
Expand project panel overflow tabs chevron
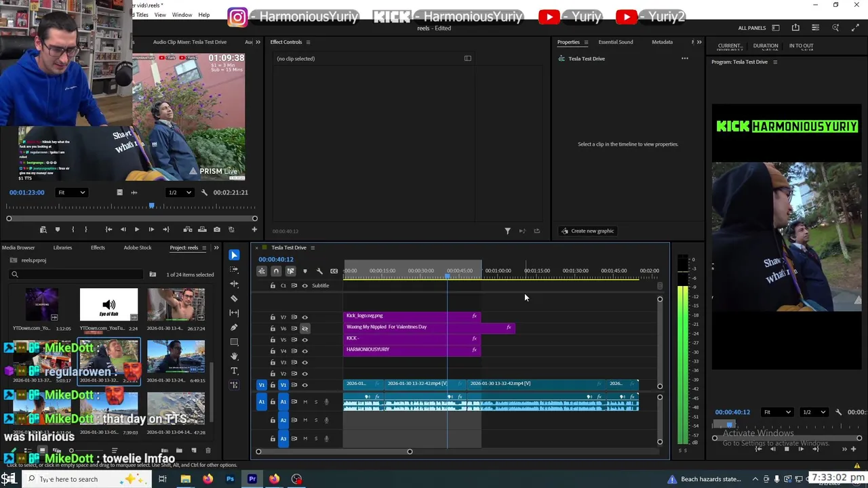(216, 247)
